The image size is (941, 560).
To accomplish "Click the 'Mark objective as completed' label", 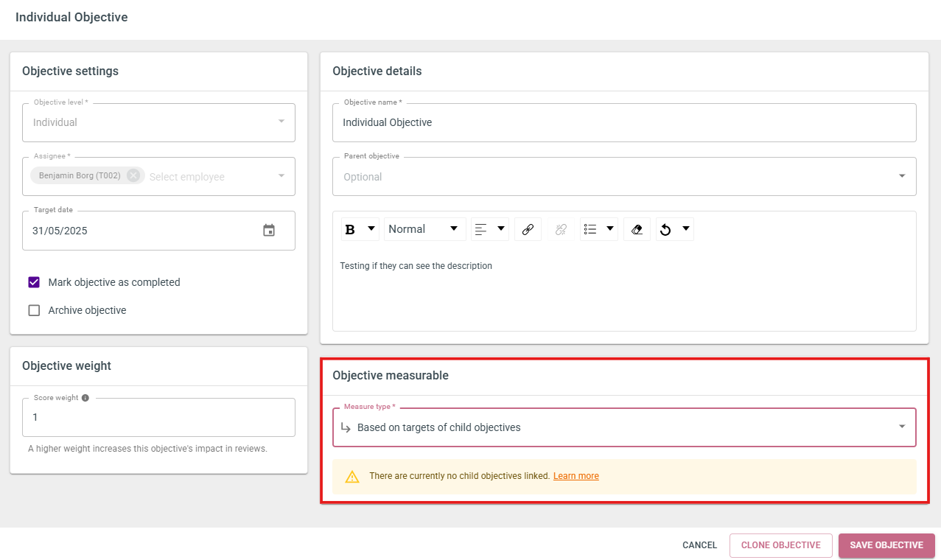I will (114, 282).
